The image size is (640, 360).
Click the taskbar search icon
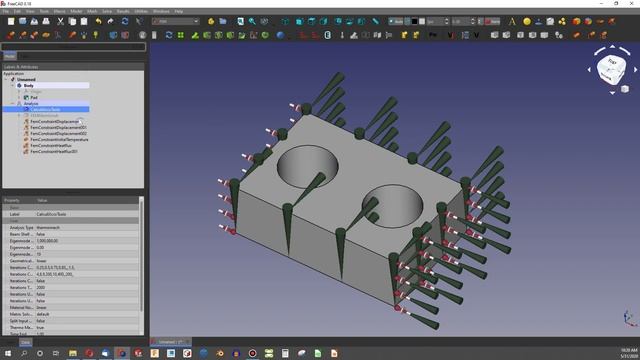click(x=24, y=353)
